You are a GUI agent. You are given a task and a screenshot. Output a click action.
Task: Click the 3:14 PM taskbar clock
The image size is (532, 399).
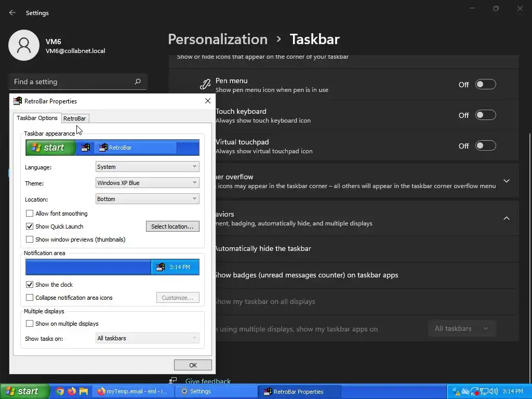point(513,392)
